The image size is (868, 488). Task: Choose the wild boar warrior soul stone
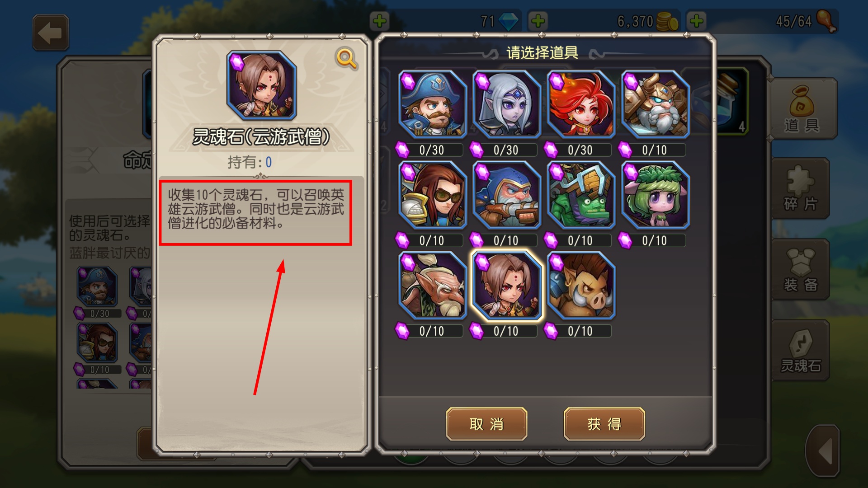pos(581,286)
